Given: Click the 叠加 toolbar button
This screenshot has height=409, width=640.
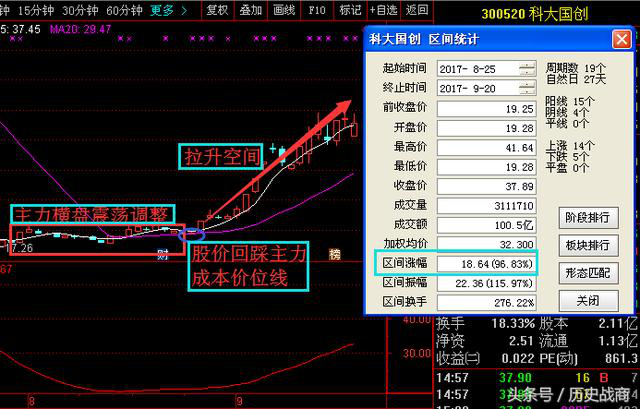Looking at the screenshot, I should coord(251,10).
